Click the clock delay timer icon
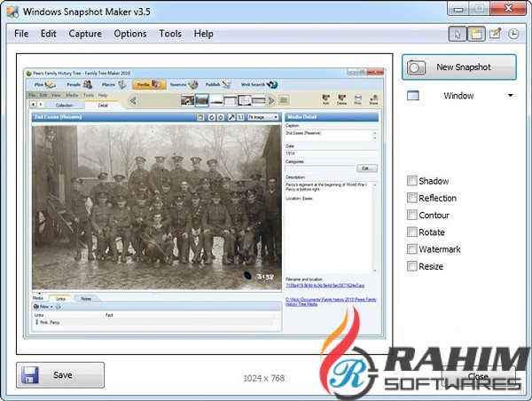The height and width of the screenshot is (401, 532). (x=513, y=34)
